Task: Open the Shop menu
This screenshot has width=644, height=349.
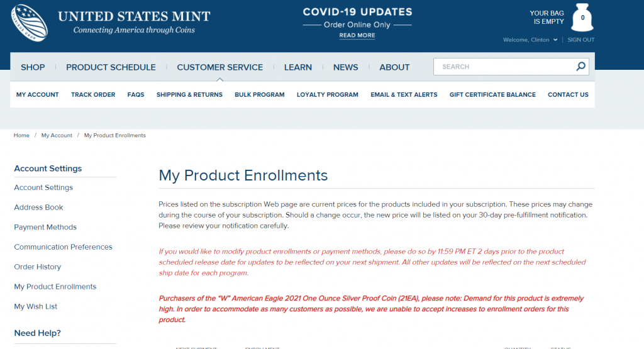Action: pos(33,67)
